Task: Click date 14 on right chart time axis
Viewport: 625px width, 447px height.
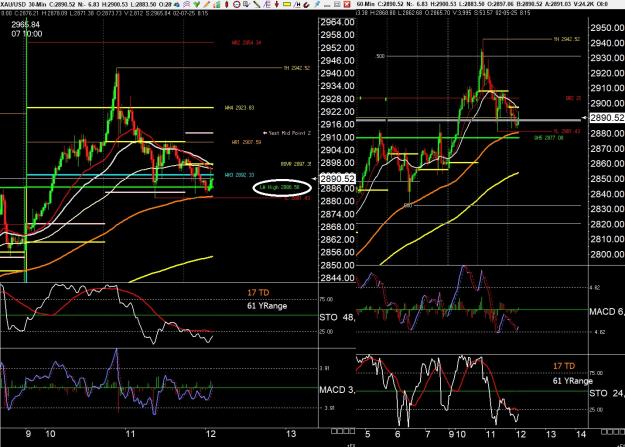Action: click(x=581, y=434)
